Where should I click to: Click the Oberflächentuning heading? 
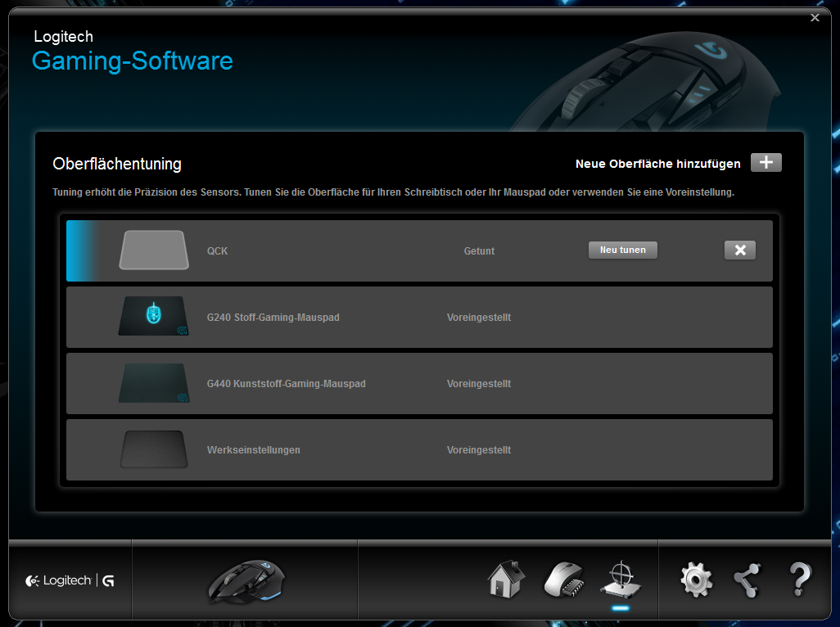click(117, 164)
